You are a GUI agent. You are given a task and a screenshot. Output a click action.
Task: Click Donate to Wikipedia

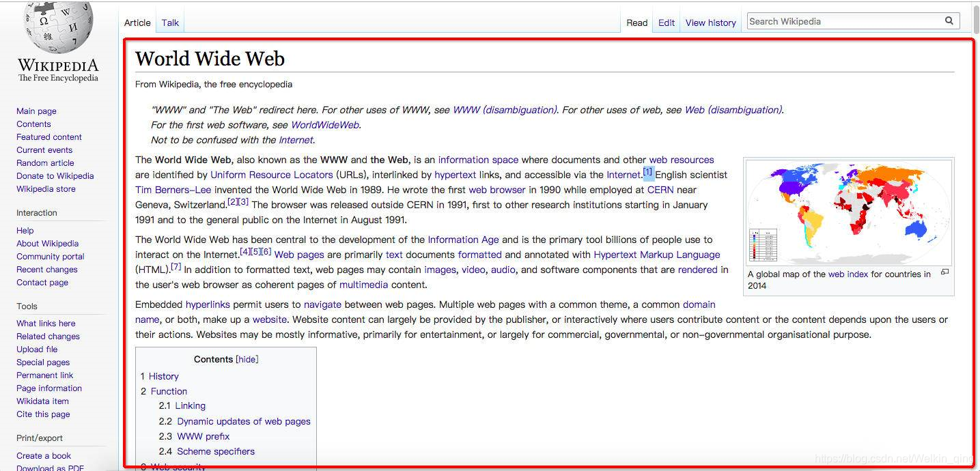coord(55,176)
